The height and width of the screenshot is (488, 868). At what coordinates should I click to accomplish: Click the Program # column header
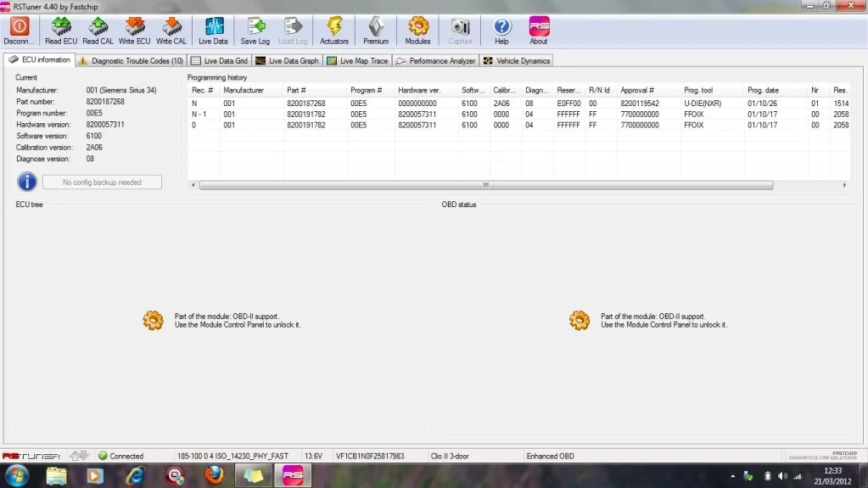pos(371,90)
